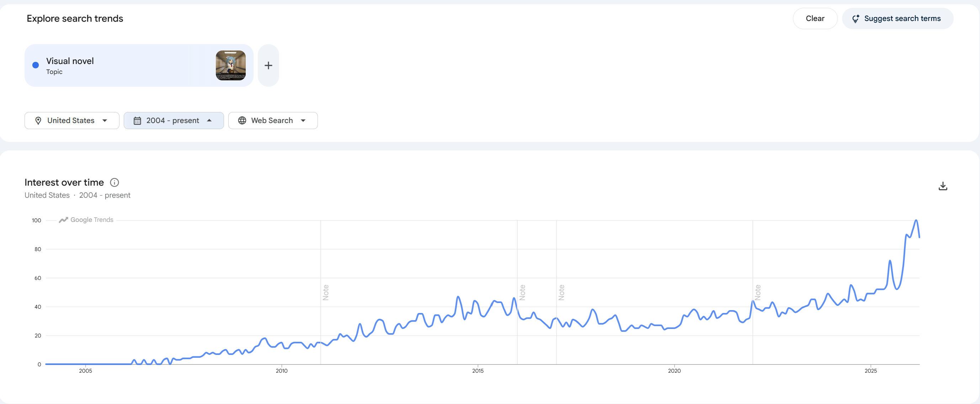Click the Note marker near 2011

pos(326,292)
